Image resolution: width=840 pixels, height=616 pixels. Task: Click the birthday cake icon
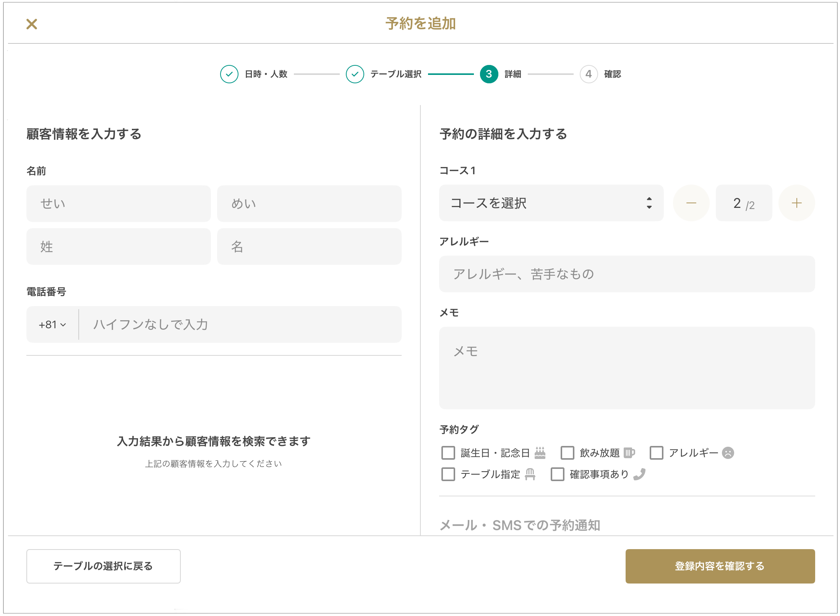coord(540,453)
